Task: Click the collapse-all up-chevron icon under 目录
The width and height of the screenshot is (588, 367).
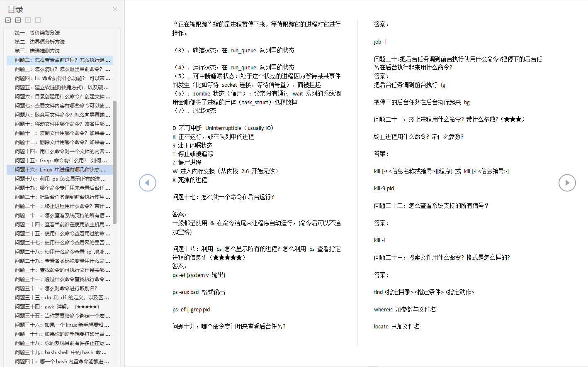Action: (18, 20)
